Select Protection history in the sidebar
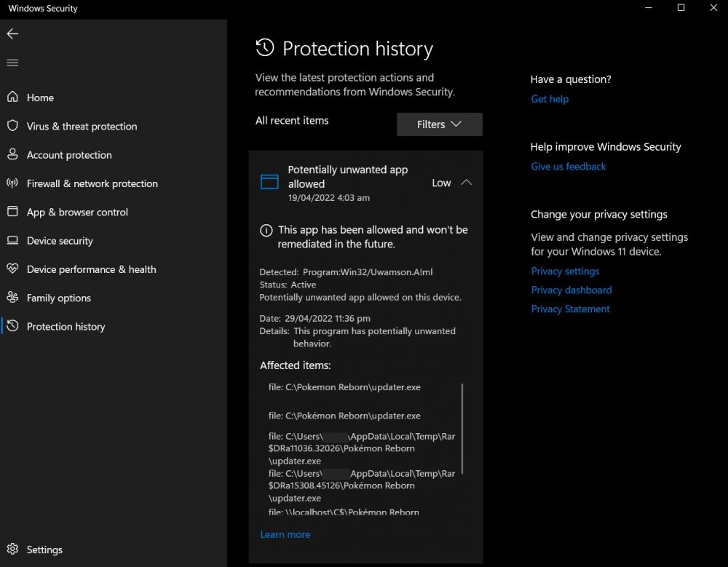 point(66,327)
